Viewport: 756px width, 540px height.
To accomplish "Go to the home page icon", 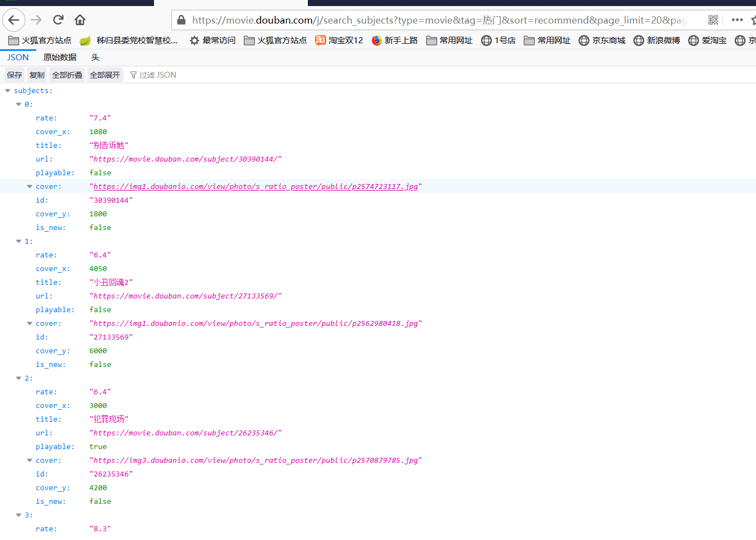I will 80,20.
